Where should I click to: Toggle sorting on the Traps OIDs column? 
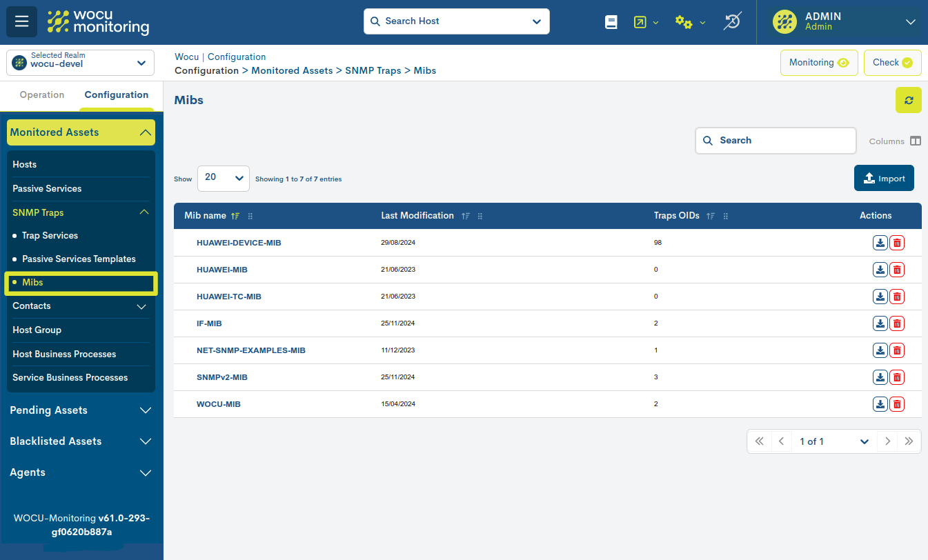(710, 215)
